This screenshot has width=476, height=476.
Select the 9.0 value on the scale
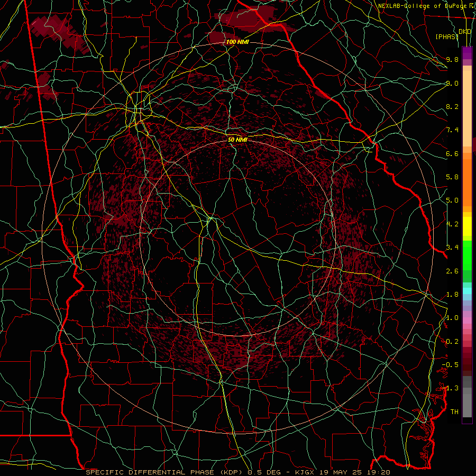(x=452, y=83)
